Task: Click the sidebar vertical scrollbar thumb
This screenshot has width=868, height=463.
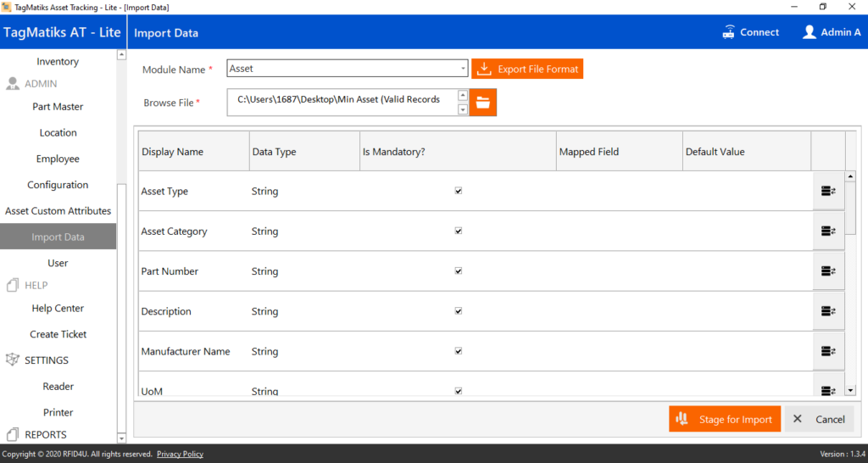Action: click(122, 307)
